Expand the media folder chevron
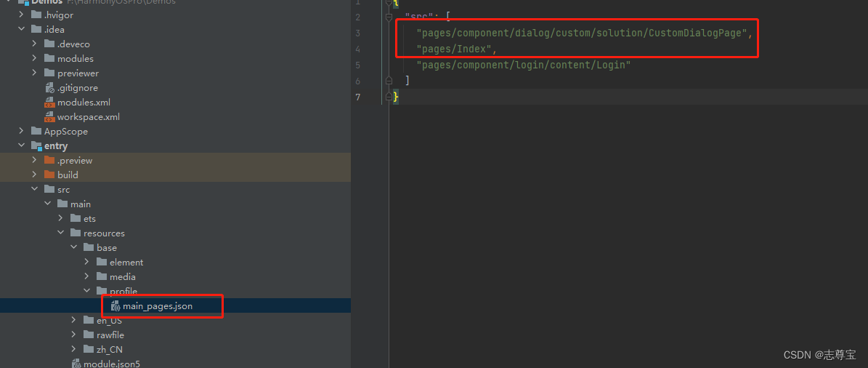868x368 pixels. pyautogui.click(x=87, y=276)
